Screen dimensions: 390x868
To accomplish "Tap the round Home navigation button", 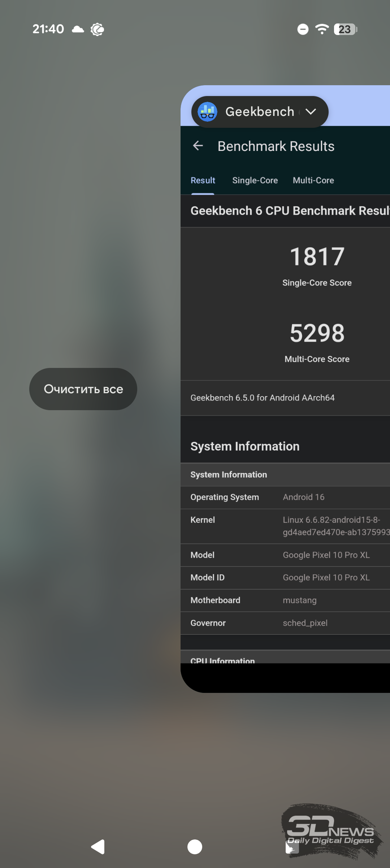I will point(195,847).
